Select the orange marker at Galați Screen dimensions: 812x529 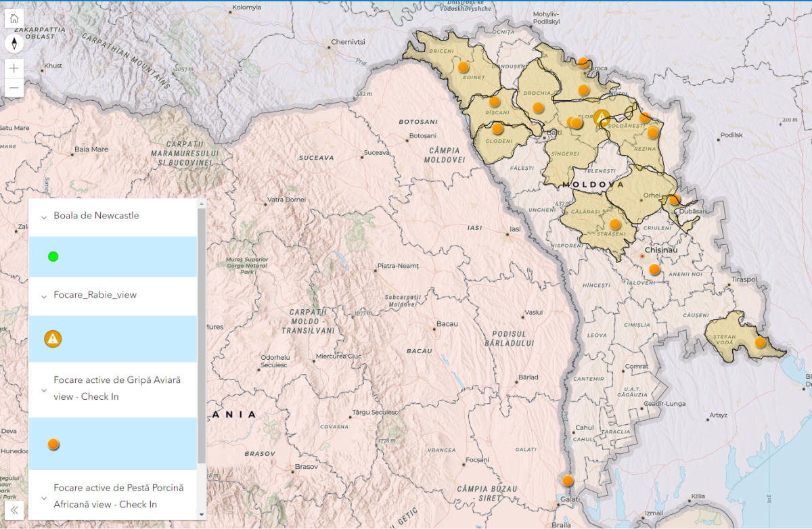(568, 481)
